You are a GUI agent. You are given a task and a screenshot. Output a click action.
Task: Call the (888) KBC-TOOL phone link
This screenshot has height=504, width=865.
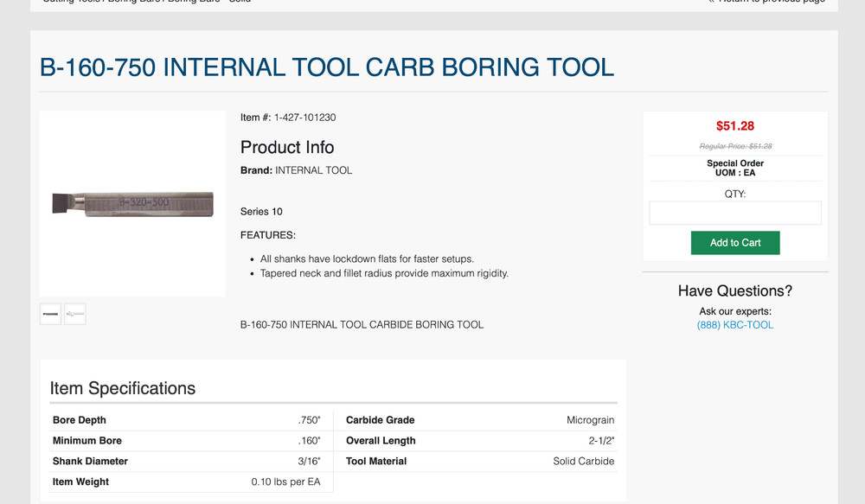click(x=734, y=325)
